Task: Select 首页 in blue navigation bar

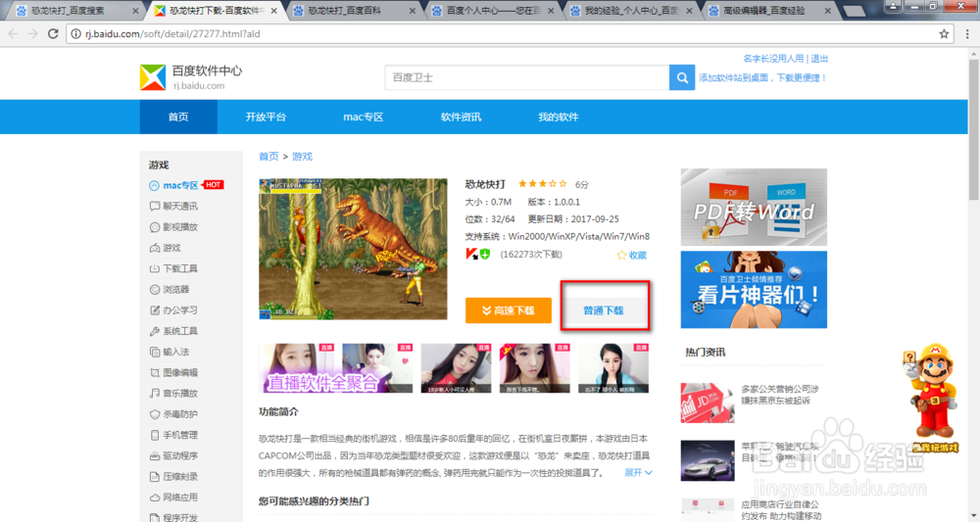Action: coord(178,117)
